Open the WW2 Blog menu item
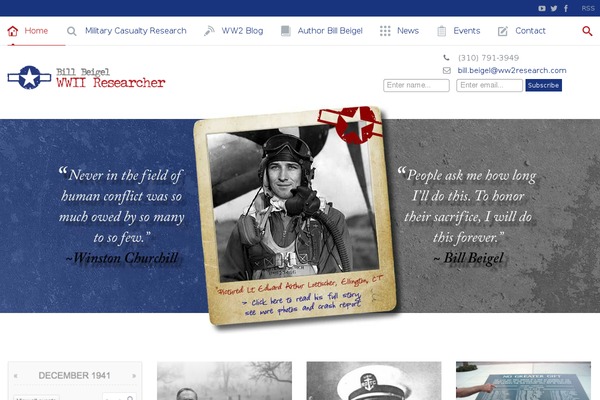Screen dimensions: 600x400 click(x=242, y=31)
